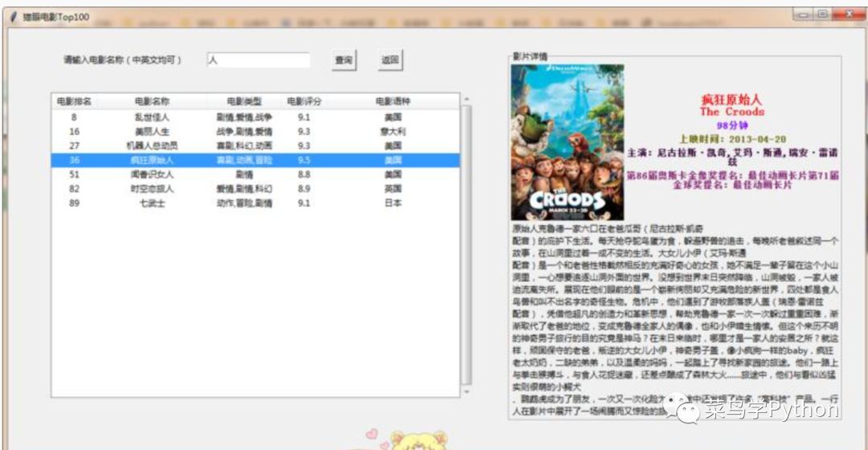Sort by the 电影排名 column header

(x=74, y=101)
